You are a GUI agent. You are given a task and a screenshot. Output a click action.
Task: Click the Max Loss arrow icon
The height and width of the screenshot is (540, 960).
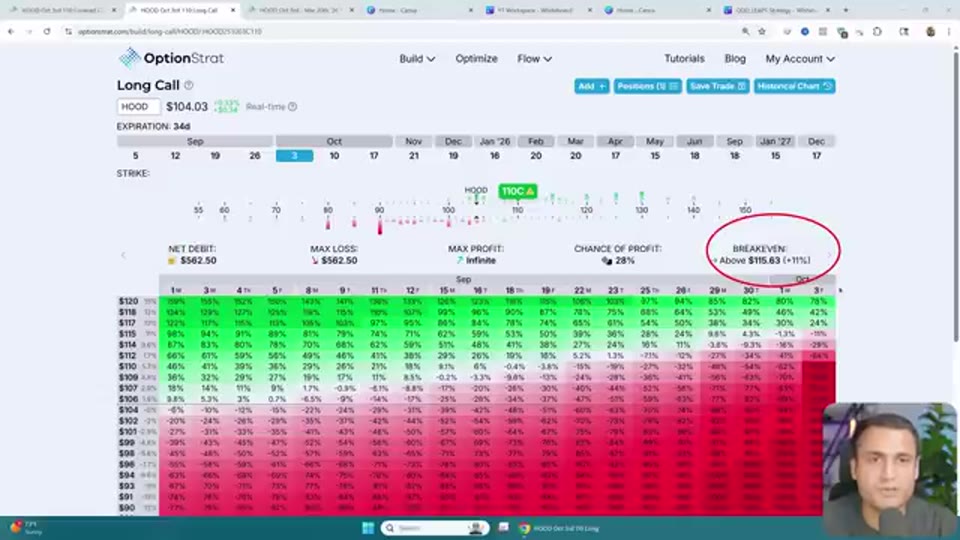(x=315, y=261)
